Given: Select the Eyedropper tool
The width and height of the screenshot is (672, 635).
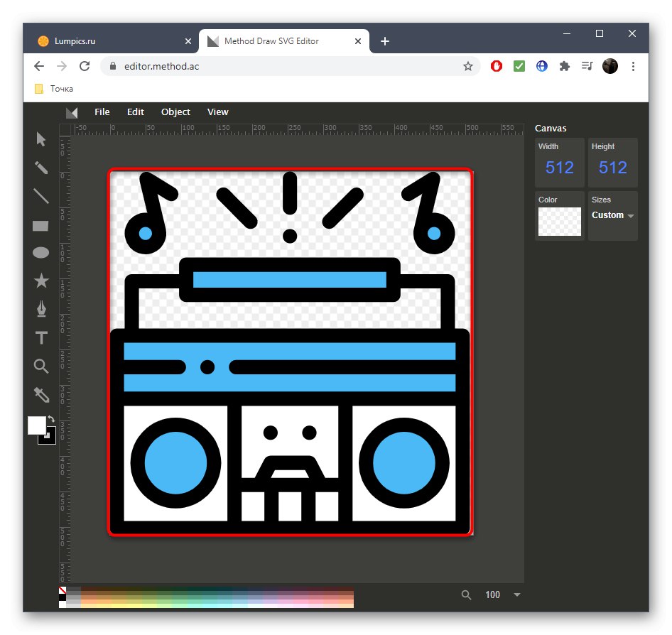Looking at the screenshot, I should coord(40,395).
